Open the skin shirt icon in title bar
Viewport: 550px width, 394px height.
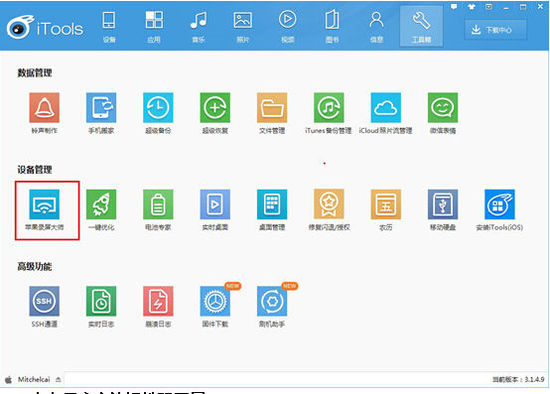click(x=471, y=6)
